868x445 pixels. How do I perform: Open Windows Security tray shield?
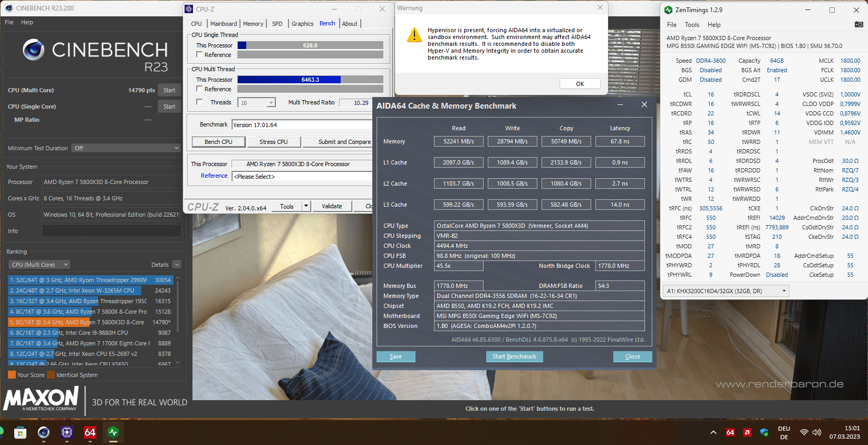(x=764, y=432)
